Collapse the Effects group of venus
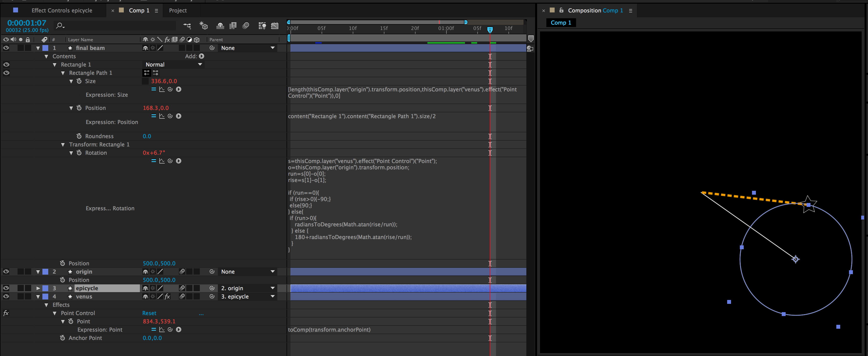Viewport: 868px width, 356px height. 47,305
